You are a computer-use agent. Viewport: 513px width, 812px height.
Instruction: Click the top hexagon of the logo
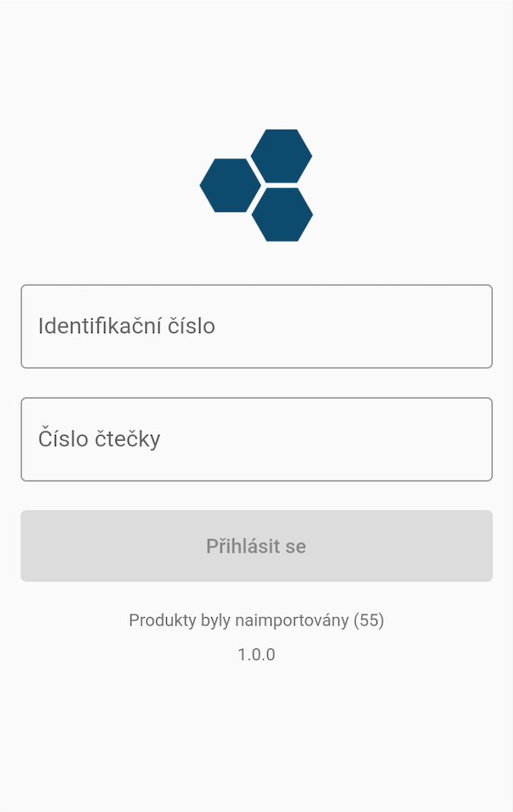click(282, 155)
